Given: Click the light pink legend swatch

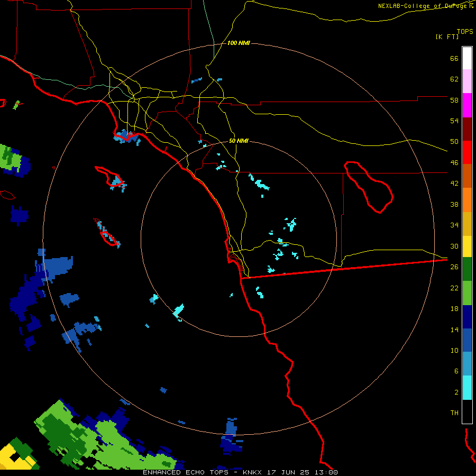Looking at the screenshot, I should coord(467,81).
